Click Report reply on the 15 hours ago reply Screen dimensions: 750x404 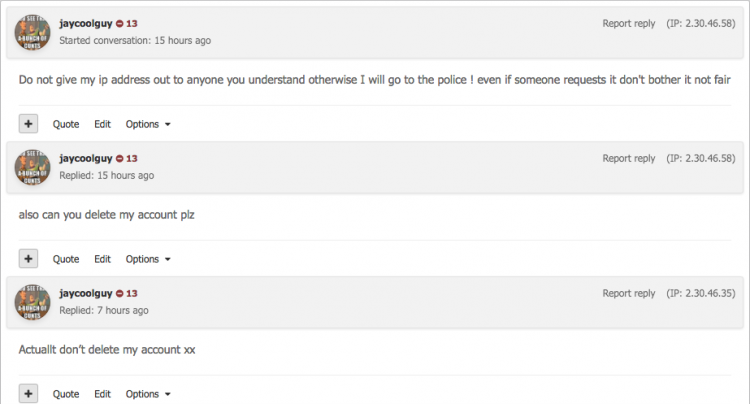pos(629,158)
